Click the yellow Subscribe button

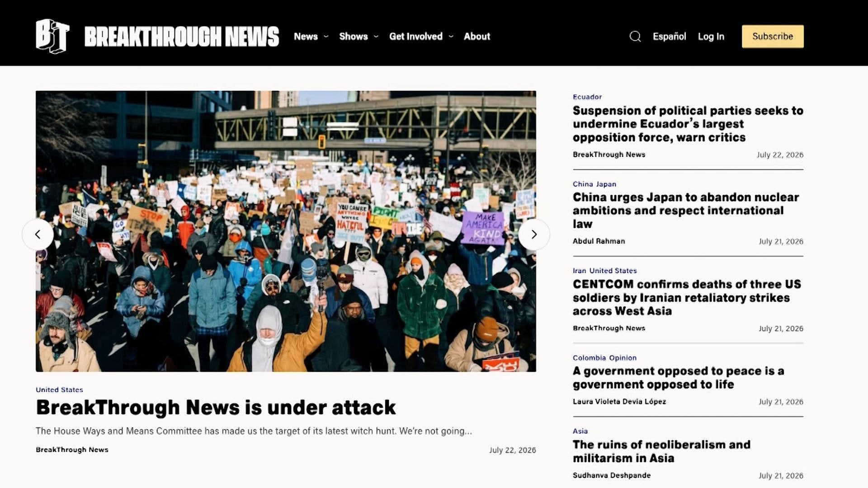773,37
